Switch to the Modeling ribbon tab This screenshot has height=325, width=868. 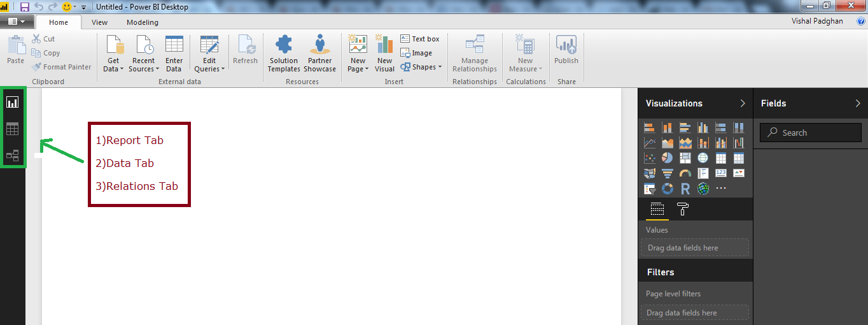(143, 22)
